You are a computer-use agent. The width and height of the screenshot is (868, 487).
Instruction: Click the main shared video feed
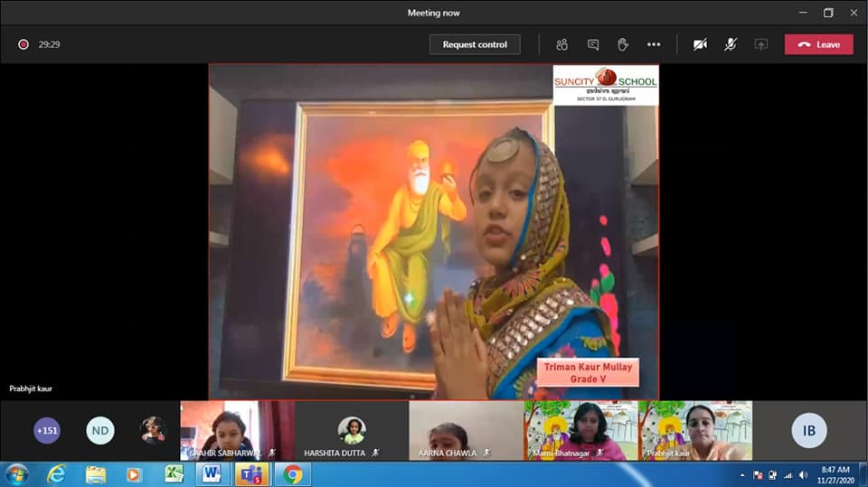[x=434, y=231]
